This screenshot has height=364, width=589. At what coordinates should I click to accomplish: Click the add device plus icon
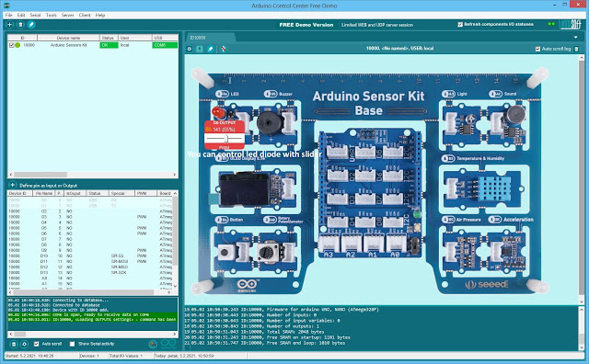tap(10, 25)
